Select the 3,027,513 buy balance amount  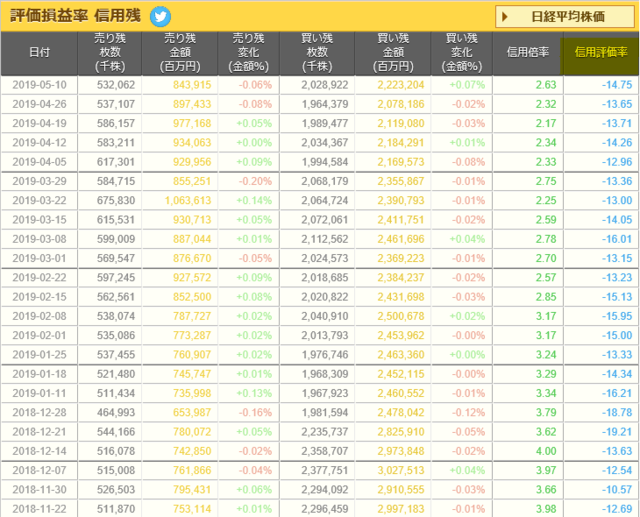pos(399,470)
